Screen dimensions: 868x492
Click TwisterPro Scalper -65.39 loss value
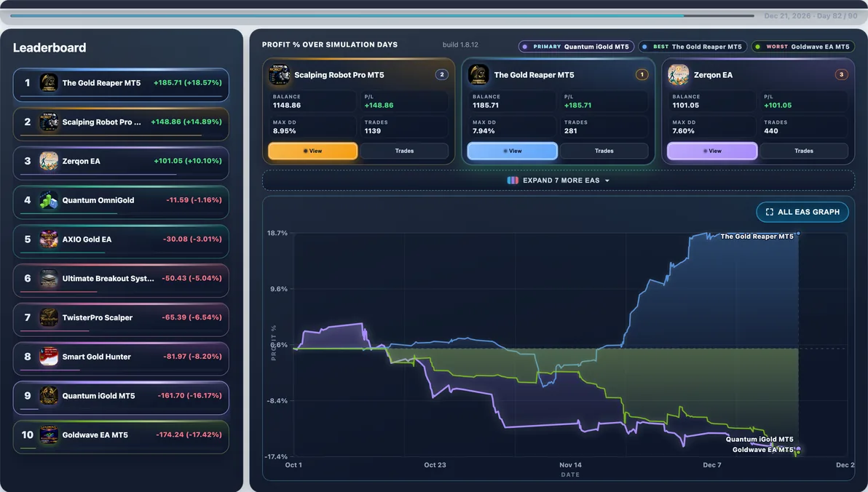point(192,317)
